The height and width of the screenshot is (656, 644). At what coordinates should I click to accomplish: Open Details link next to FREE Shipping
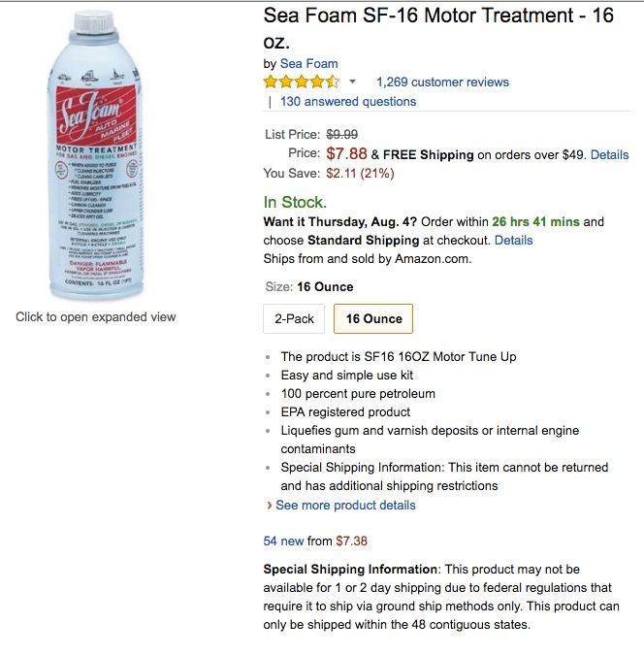pos(609,154)
